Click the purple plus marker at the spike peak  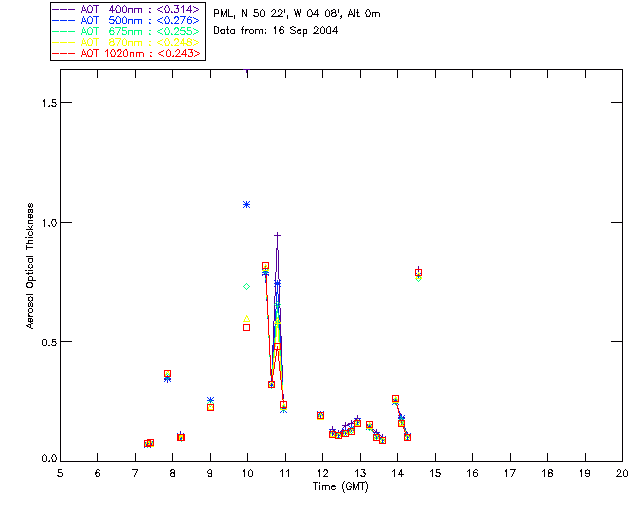278,236
